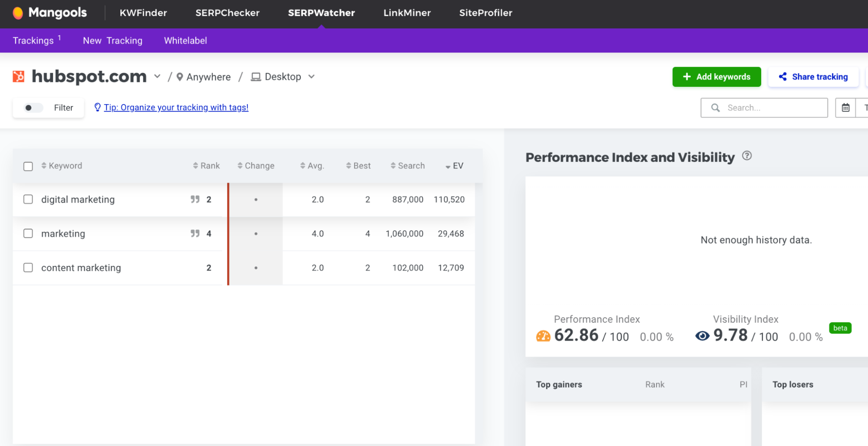Click the Add keywords button

(716, 77)
